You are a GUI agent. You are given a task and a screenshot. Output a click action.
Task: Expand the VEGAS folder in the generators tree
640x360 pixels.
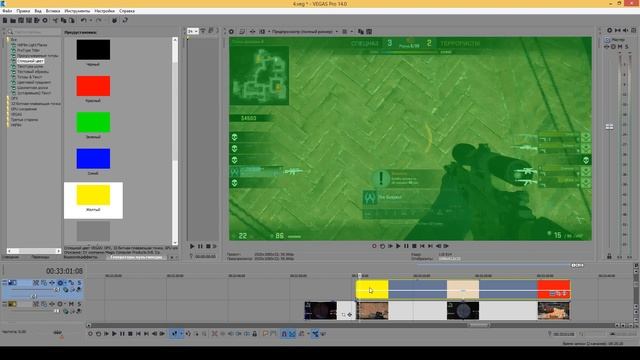(x=16, y=114)
